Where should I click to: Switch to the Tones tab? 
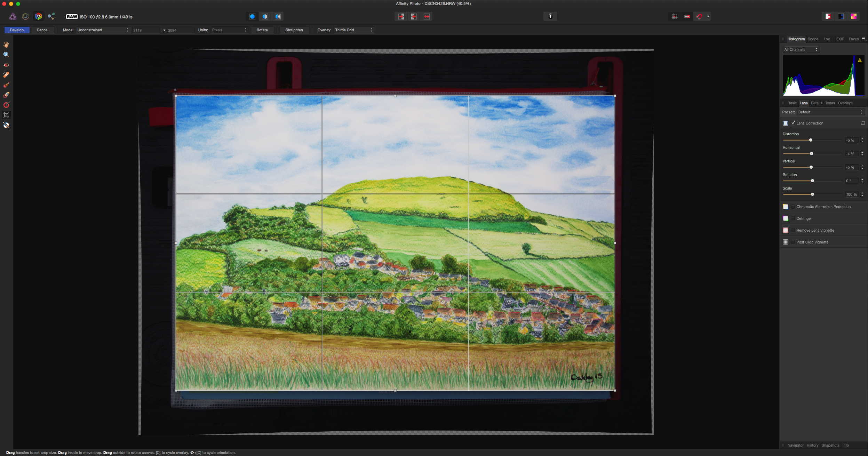click(x=830, y=103)
